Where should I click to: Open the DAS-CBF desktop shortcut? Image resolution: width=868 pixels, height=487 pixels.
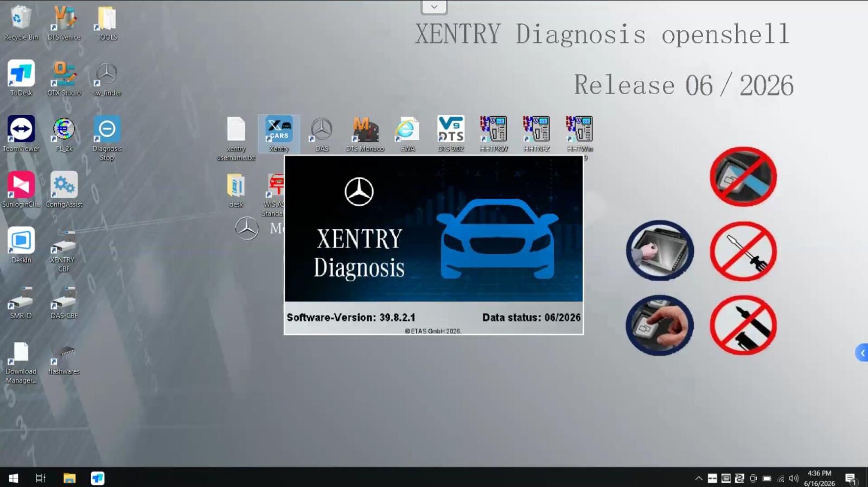[64, 301]
